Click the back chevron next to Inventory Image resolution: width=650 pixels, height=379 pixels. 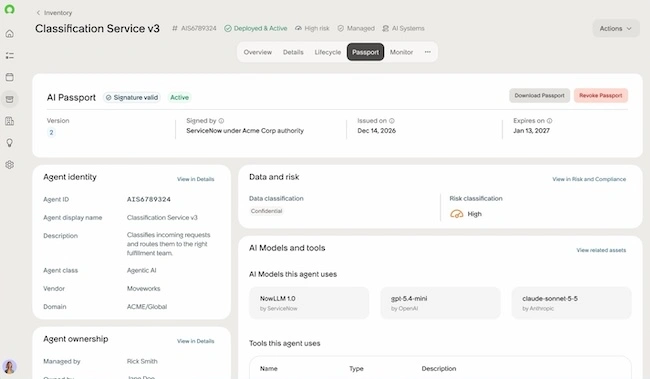click(38, 13)
